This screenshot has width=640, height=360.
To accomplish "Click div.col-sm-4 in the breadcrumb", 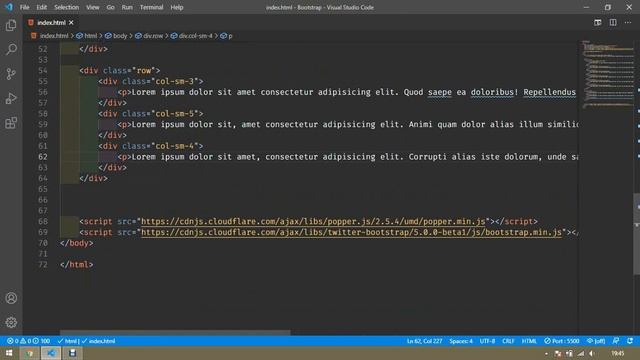I will click(x=191, y=36).
